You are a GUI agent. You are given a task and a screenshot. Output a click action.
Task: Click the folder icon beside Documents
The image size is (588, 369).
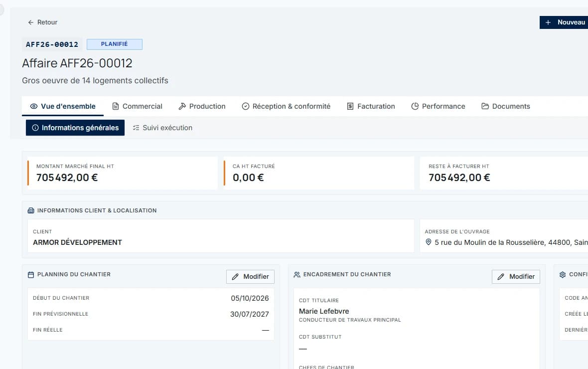pyautogui.click(x=485, y=106)
